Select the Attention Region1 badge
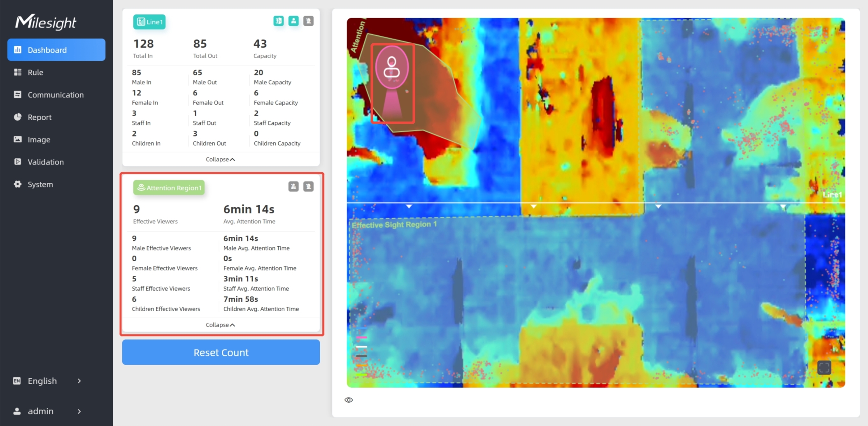This screenshot has width=868, height=426. (169, 188)
